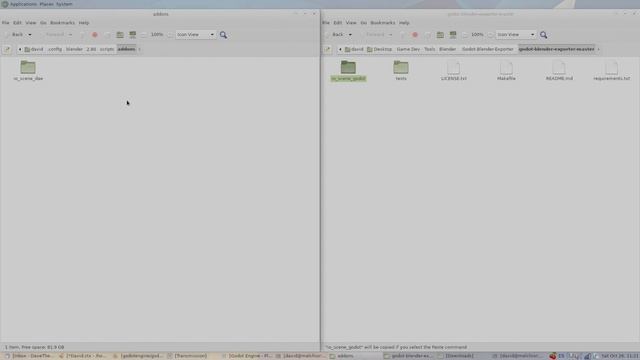Click Up arrow in right window toolbar
640x360 pixels.
(402, 35)
